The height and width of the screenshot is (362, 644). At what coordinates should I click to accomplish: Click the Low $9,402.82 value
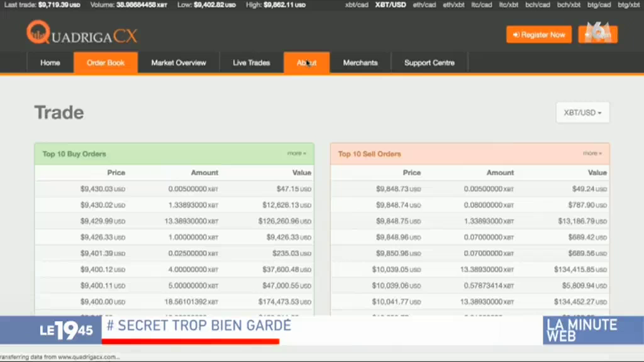pos(214,5)
